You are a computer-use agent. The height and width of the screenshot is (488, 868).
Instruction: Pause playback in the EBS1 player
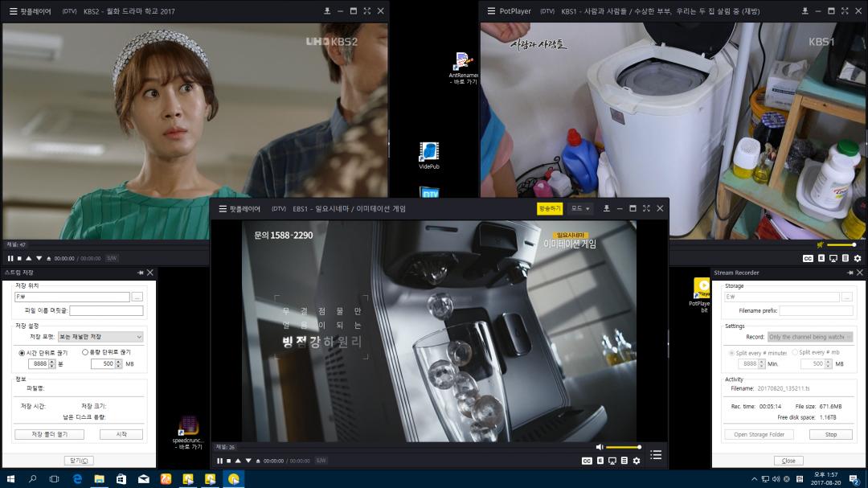click(x=219, y=461)
